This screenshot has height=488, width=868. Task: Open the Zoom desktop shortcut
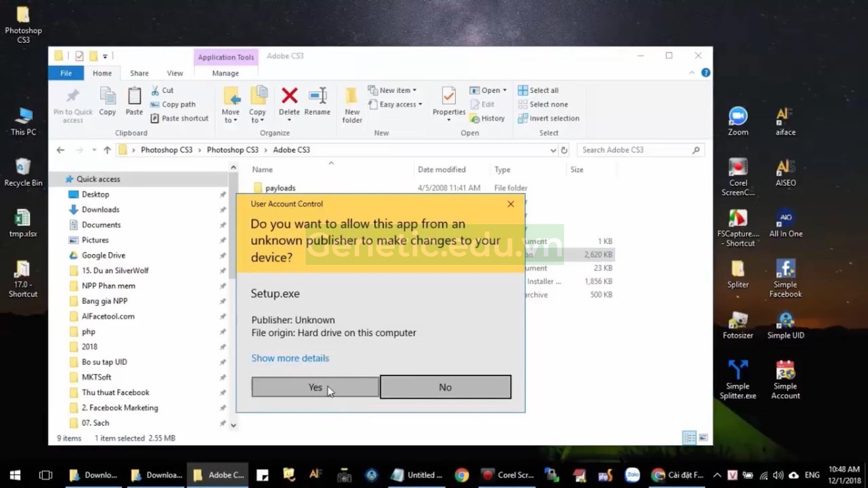coord(738,121)
